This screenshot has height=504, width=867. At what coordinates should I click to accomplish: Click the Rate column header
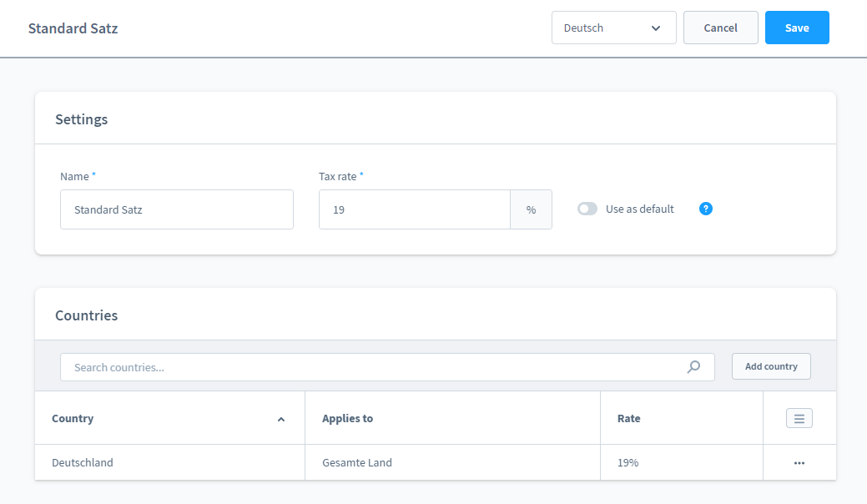[629, 419]
